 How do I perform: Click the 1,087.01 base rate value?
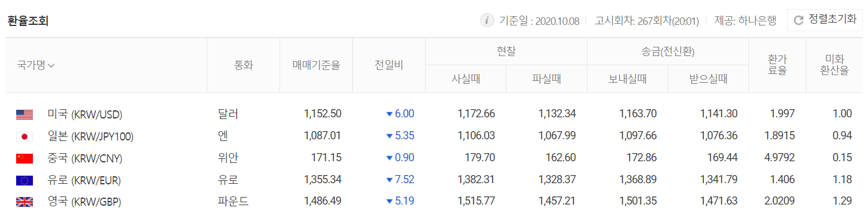(322, 136)
